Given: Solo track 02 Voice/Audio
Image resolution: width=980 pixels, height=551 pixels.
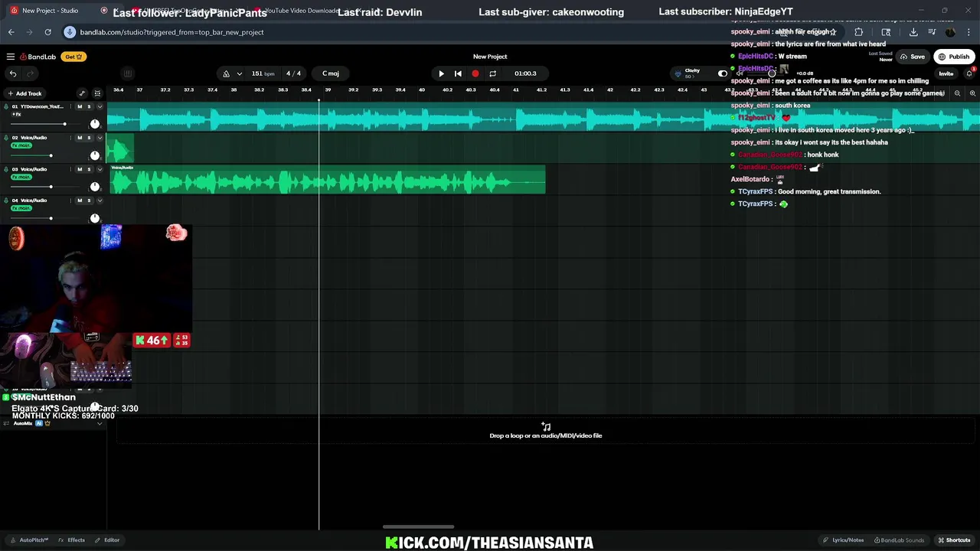Looking at the screenshot, I should 89,138.
